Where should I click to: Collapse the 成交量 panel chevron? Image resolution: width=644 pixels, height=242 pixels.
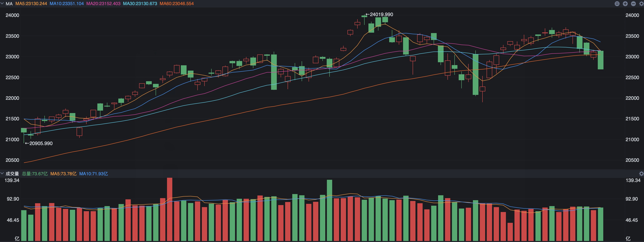point(2,173)
